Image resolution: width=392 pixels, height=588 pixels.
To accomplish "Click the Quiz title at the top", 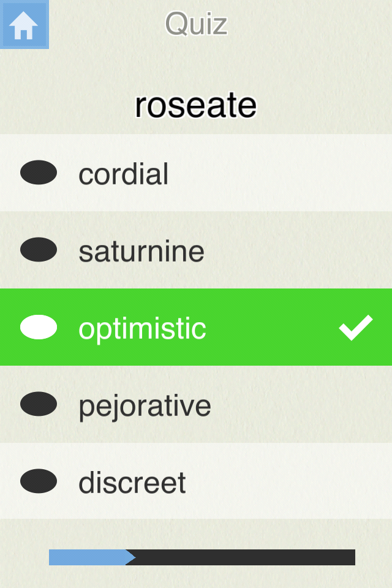I will point(196,24).
